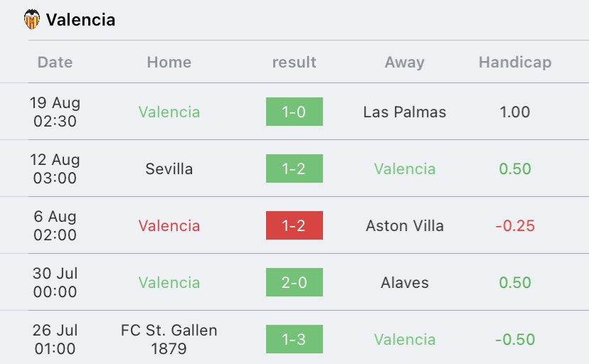The width and height of the screenshot is (589, 364).
Task: Click the Handicap column header
Action: coord(515,63)
